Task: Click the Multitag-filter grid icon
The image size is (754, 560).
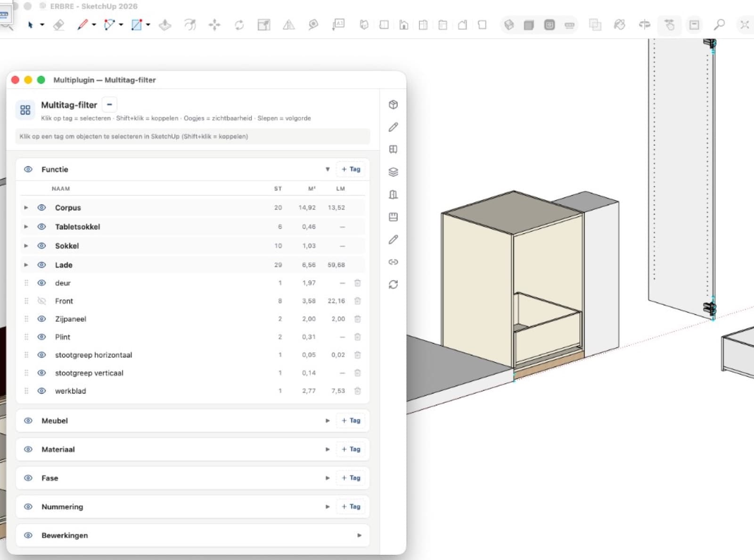Action: click(25, 110)
